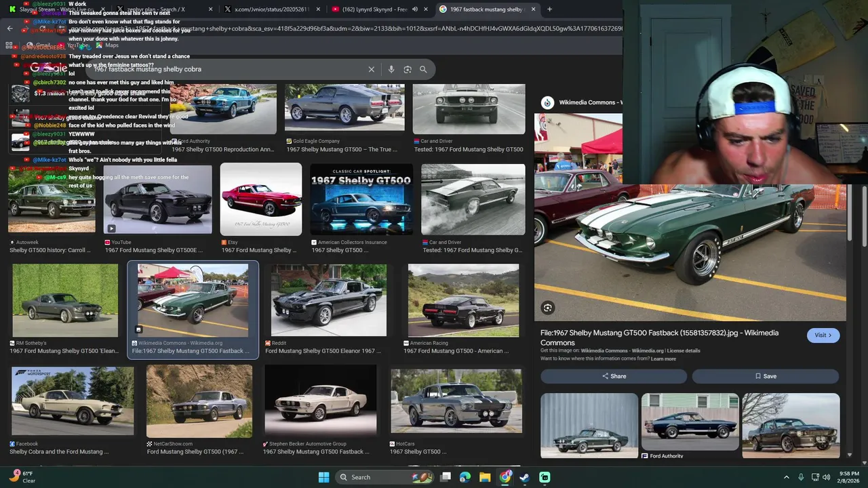Open weather widget showing 61°F

22,477
